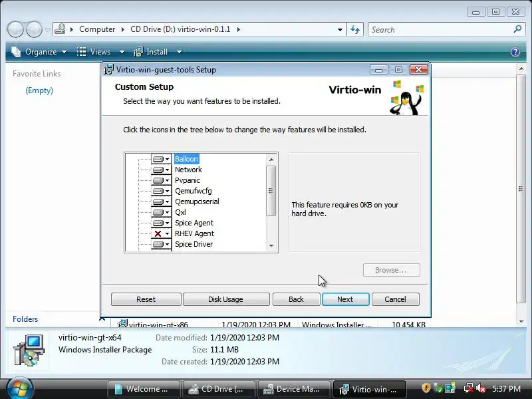Go Back in the setup wizard
Screen dimensions: 532x399
pyautogui.click(x=296, y=299)
